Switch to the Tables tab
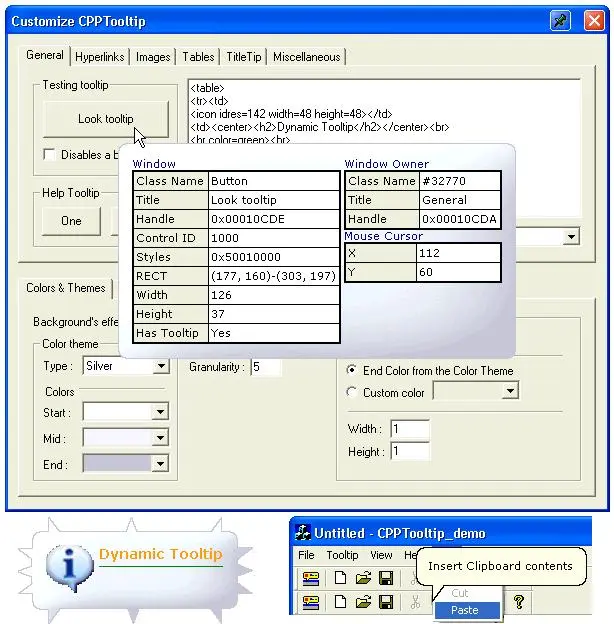Image resolution: width=614 pixels, height=624 pixels. pos(198,57)
